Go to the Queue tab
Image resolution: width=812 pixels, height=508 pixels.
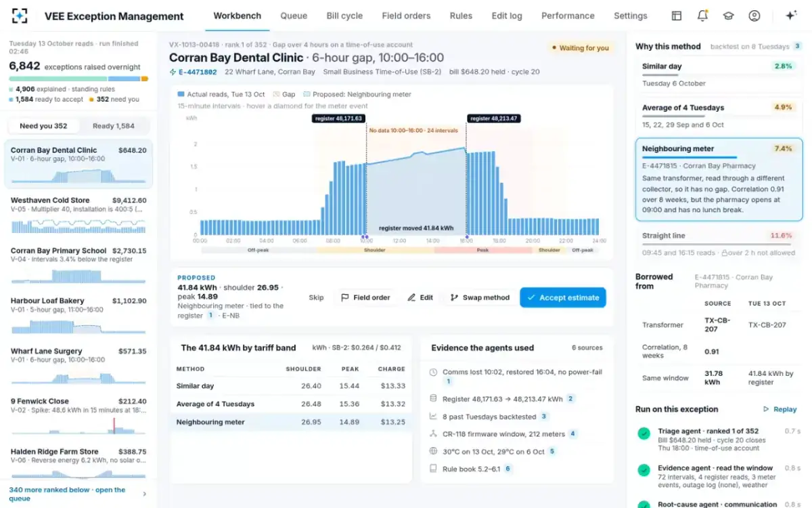pyautogui.click(x=293, y=16)
